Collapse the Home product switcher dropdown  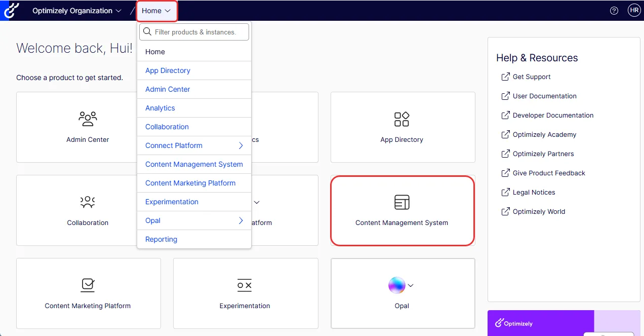156,11
